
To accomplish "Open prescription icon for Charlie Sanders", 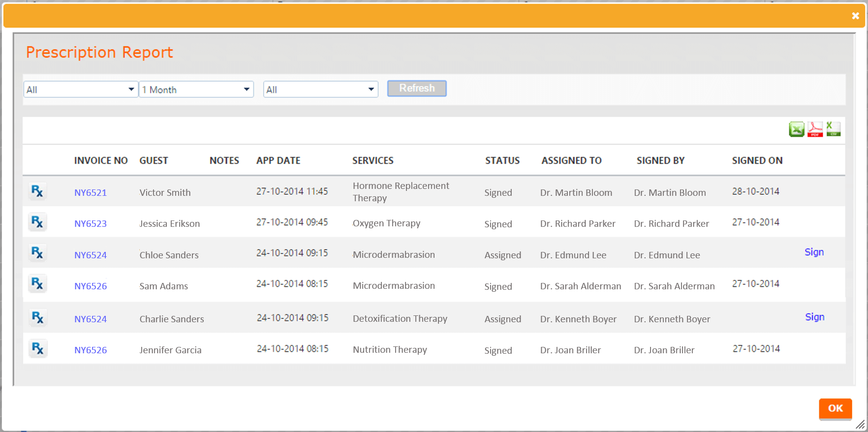I will pyautogui.click(x=37, y=317).
